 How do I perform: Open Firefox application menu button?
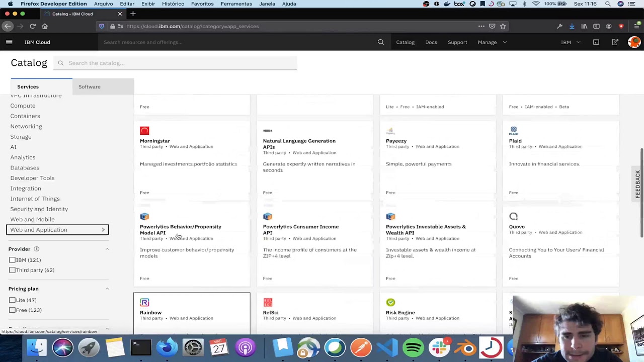(x=636, y=26)
